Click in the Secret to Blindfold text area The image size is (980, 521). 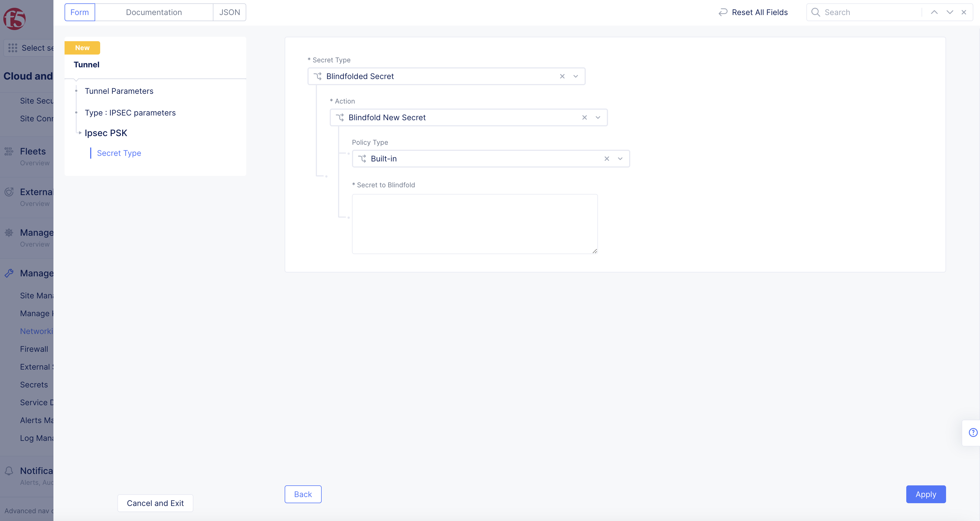(x=474, y=224)
